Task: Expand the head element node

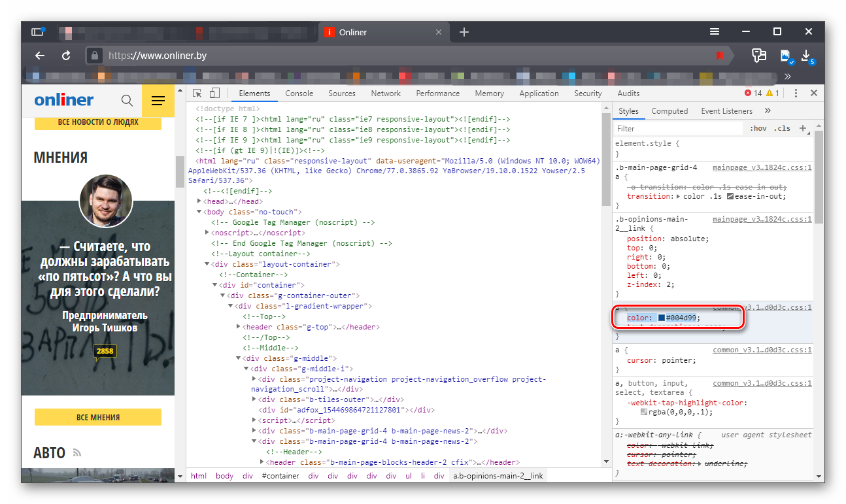Action: coord(200,202)
